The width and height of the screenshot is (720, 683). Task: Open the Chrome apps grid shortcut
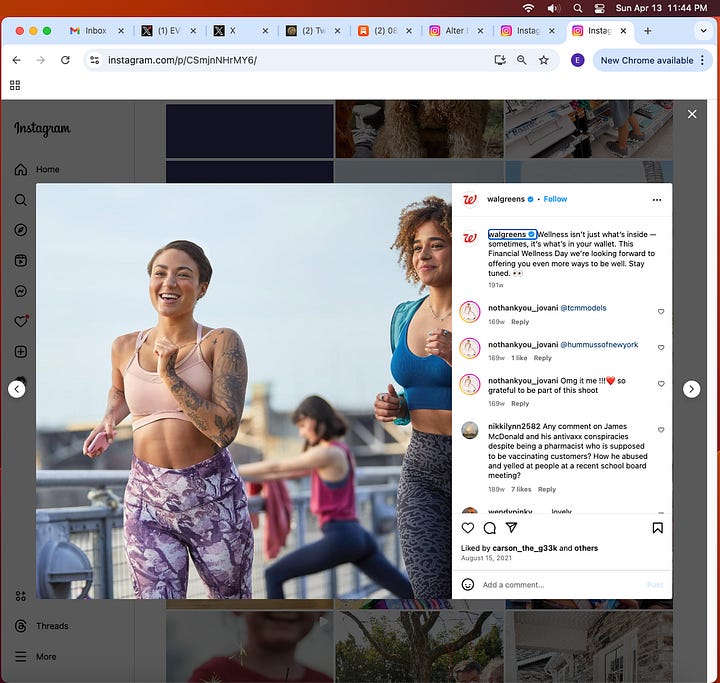pos(15,85)
